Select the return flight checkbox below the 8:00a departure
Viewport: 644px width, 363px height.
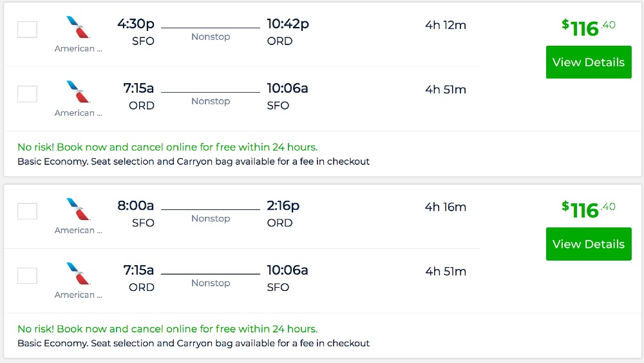(27, 275)
